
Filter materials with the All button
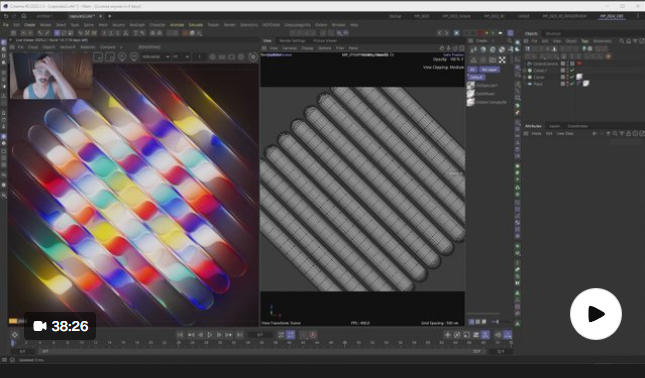(x=473, y=70)
